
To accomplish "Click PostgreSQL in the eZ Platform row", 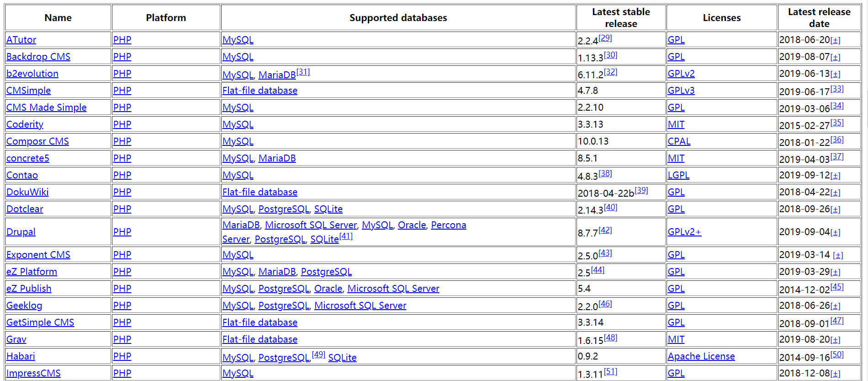I will 326,272.
